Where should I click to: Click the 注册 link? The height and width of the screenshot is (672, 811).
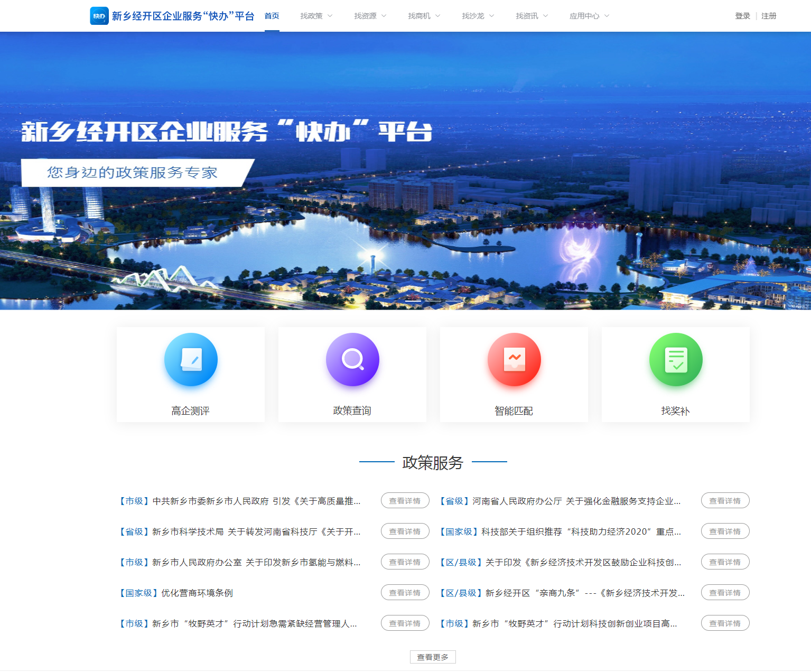769,16
